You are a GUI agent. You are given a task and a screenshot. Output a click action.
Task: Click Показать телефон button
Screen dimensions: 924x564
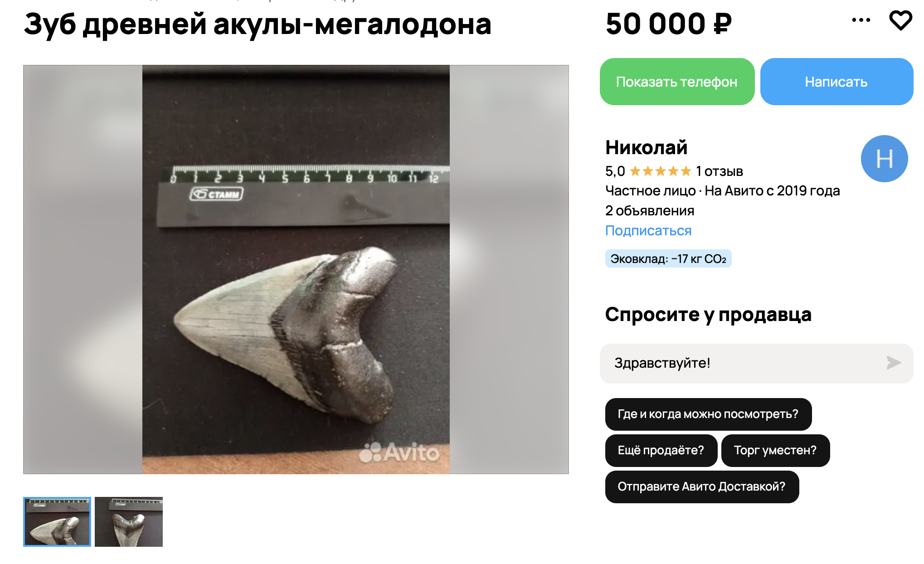[x=677, y=82]
